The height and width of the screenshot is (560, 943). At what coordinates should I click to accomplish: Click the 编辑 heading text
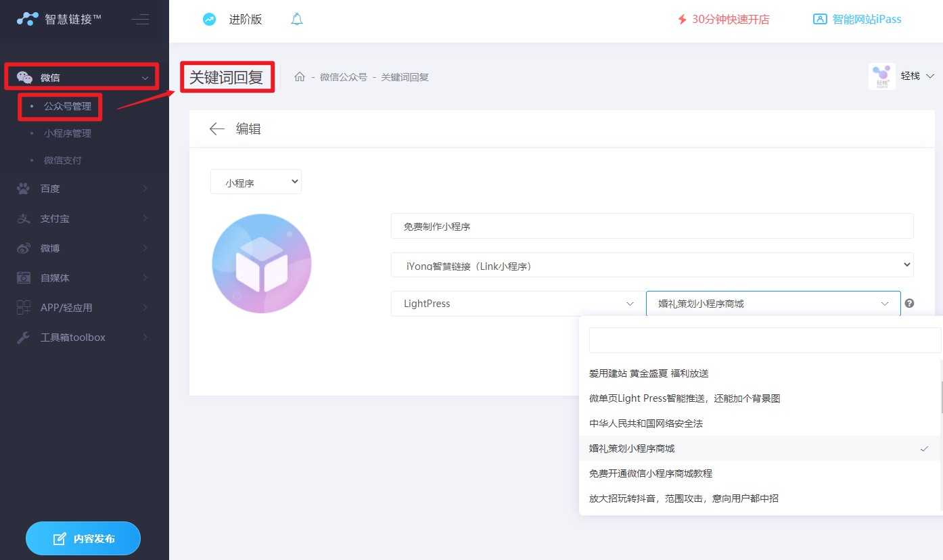(248, 129)
